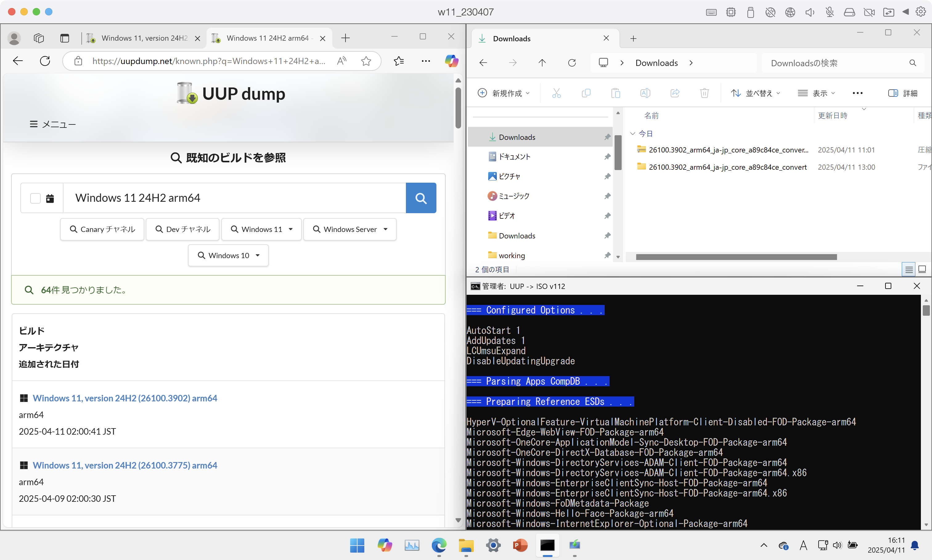The width and height of the screenshot is (932, 560).
Task: Click the Edge page vertical scrollbar
Action: (458, 108)
